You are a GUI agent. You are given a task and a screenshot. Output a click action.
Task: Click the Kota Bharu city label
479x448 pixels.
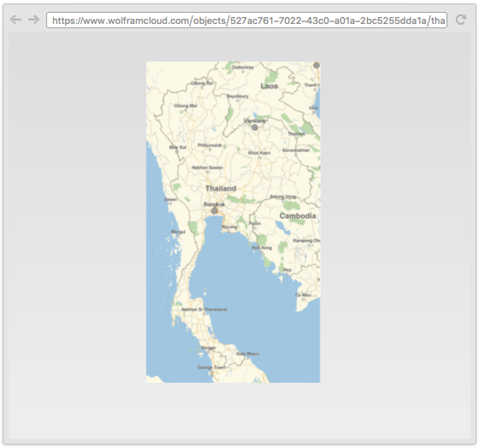click(x=248, y=354)
